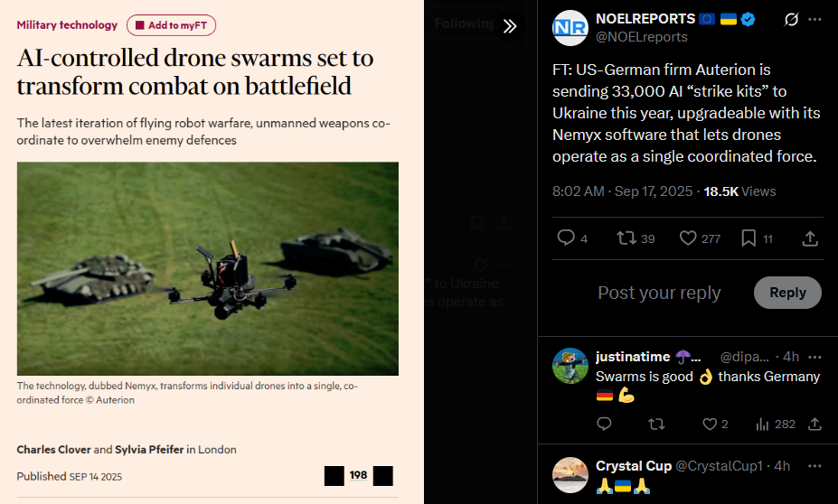This screenshot has width=838, height=504.
Task: Open the drone article image
Action: point(207,268)
